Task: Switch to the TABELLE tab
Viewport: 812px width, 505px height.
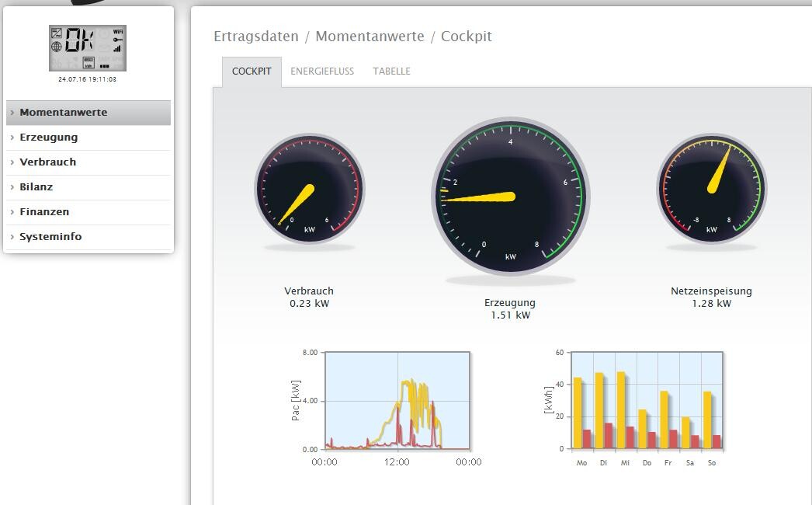Action: [x=391, y=71]
